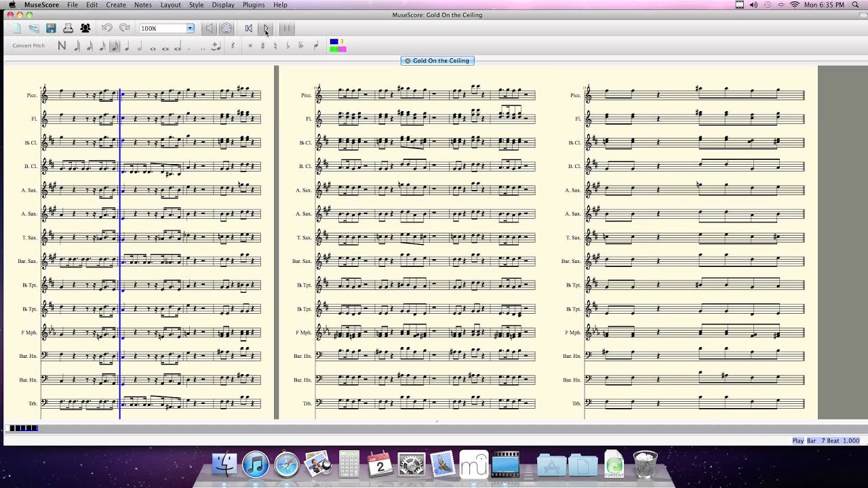Screen dimensions: 868x488
Task: Click the 'Play Bar 7 Beat 1.000' status text
Action: pos(825,441)
